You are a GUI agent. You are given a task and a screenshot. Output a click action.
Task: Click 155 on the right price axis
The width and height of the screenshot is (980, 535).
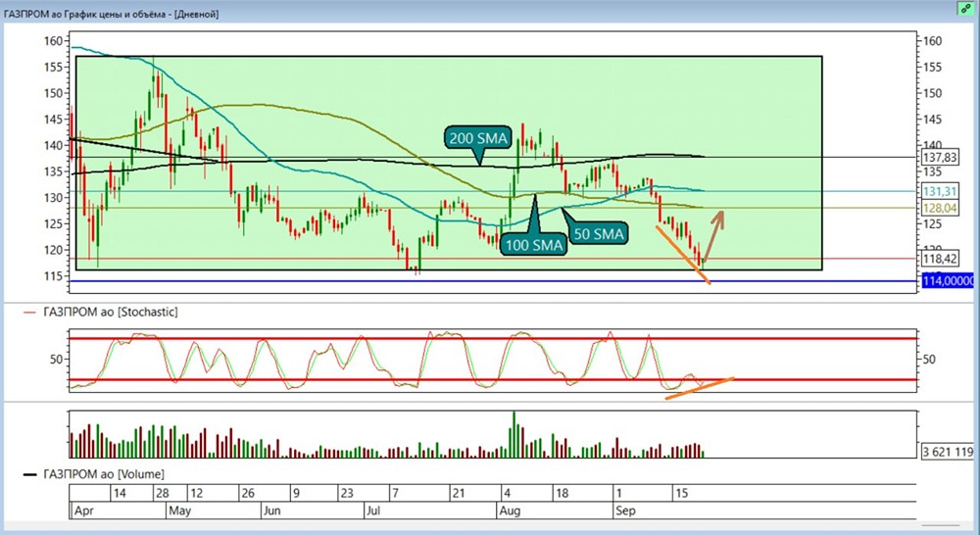[933, 67]
